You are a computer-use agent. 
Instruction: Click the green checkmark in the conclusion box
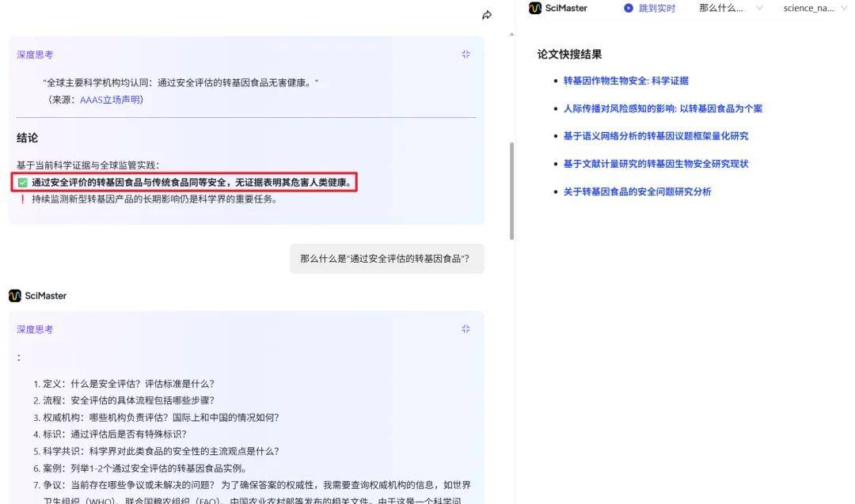click(22, 182)
